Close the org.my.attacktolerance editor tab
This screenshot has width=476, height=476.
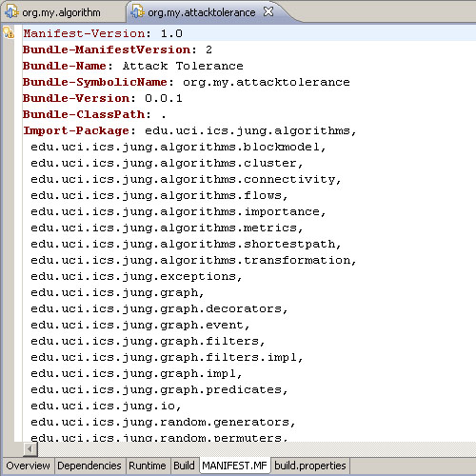click(x=268, y=11)
